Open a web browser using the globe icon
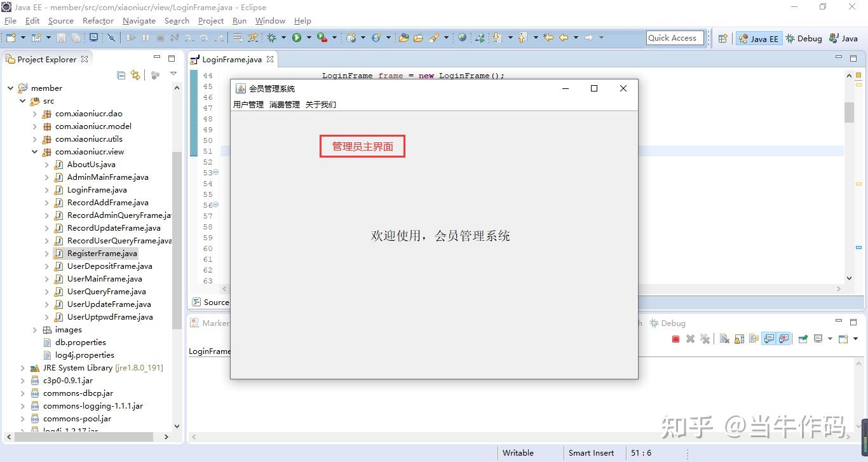 pos(462,38)
